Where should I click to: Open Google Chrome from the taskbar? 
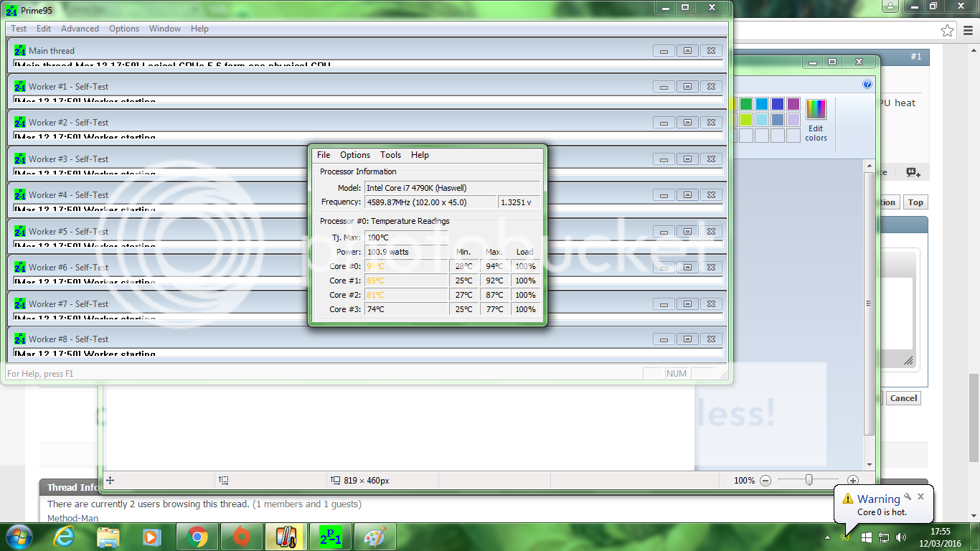197,537
